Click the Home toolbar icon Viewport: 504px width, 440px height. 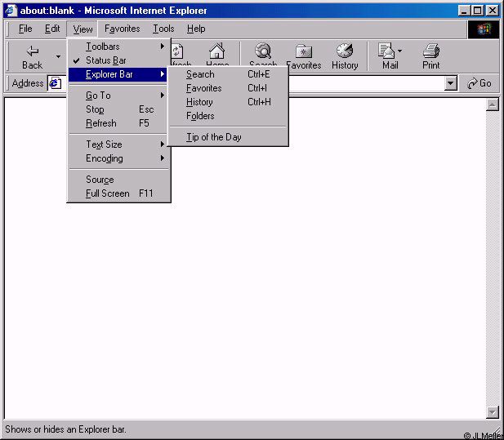(x=216, y=51)
